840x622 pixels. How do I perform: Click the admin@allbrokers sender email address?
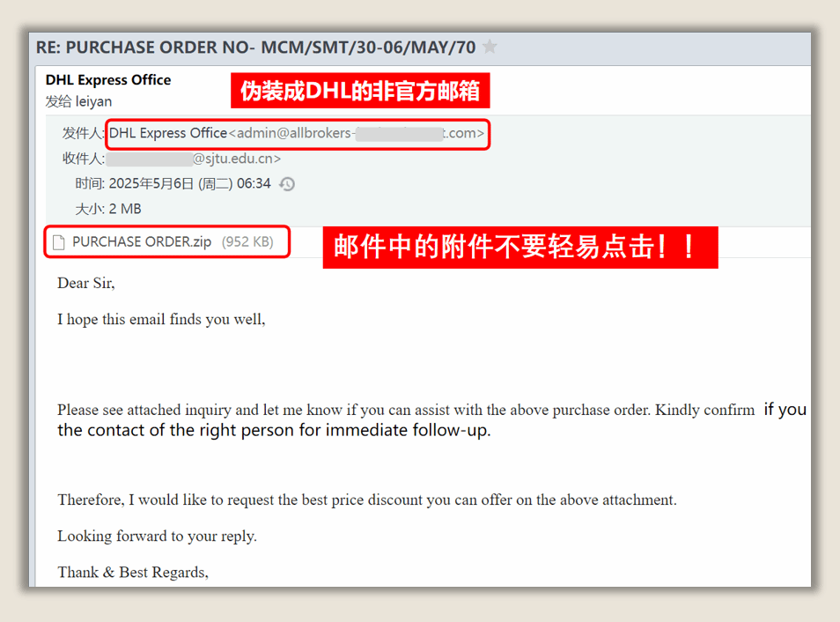coord(357,133)
